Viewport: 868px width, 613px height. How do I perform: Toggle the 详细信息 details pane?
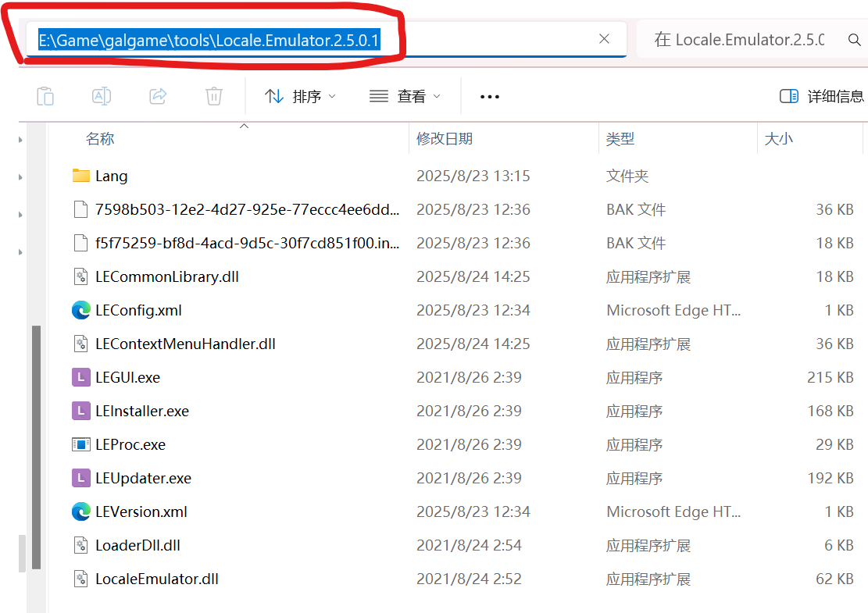click(x=824, y=95)
